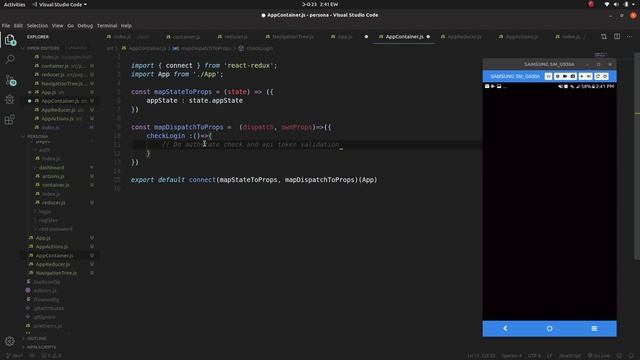This screenshot has height=360, width=640.
Task: Click the network icon in Ubuntu top bar
Action: 607,4
